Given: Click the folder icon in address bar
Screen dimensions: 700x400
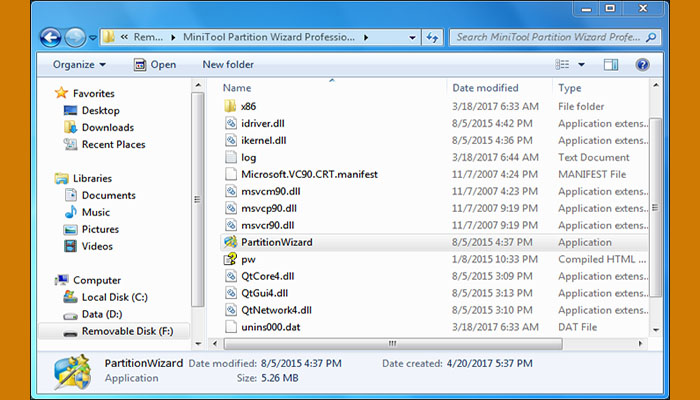Looking at the screenshot, I should [108, 37].
